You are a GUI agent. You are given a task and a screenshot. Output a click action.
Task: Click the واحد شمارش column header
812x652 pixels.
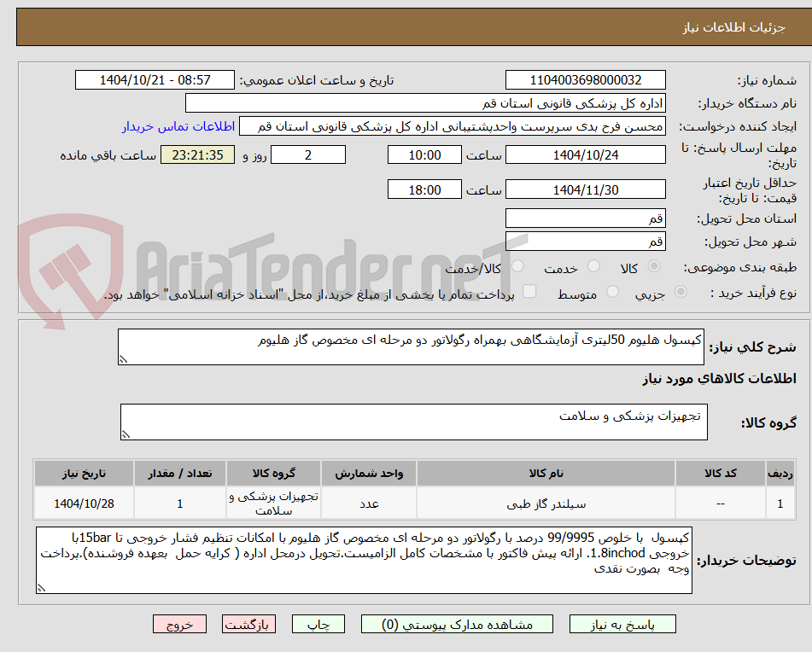[x=369, y=473]
